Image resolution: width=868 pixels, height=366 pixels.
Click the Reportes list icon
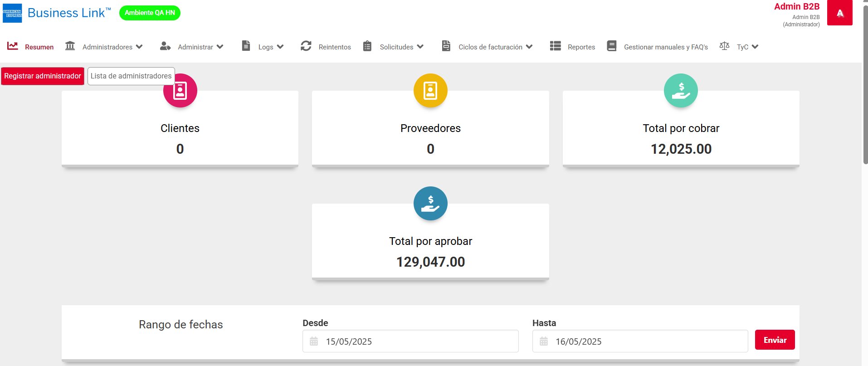555,46
